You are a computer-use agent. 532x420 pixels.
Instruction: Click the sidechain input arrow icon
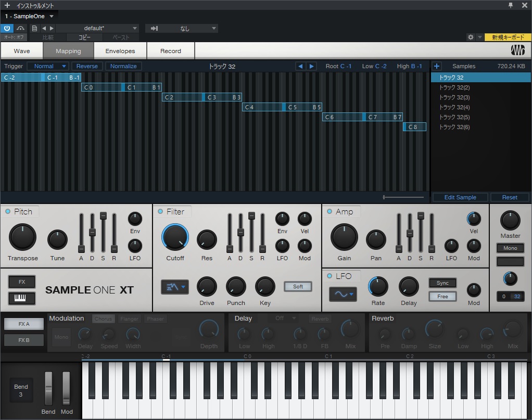point(154,28)
